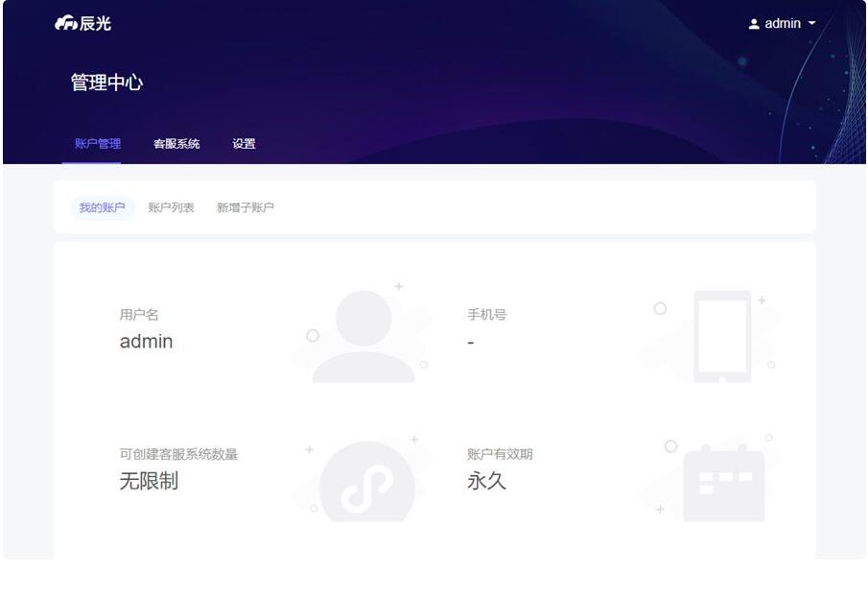Click the 辰光 cloud logo icon
868x597 pixels.
tap(66, 24)
